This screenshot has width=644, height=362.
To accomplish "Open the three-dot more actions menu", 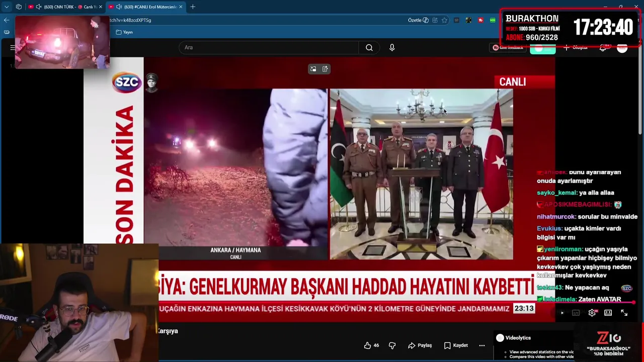I will point(481,345).
